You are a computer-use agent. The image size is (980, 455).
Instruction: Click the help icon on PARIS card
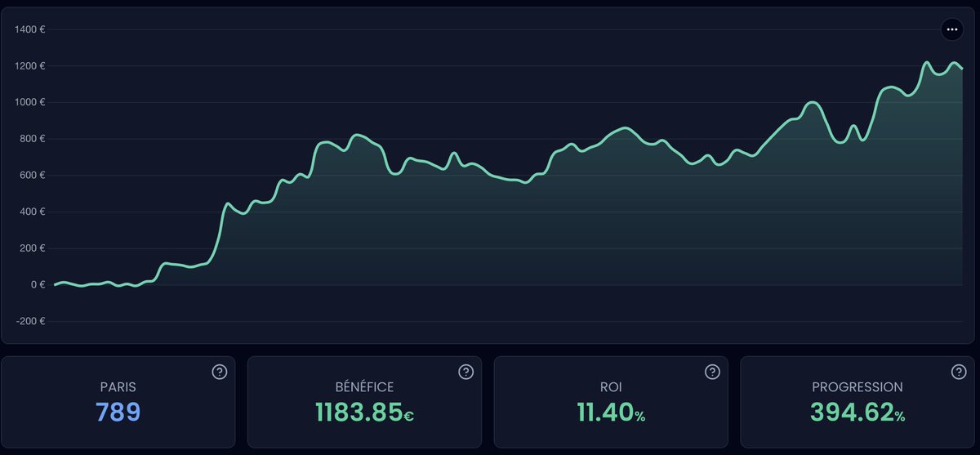(219, 372)
